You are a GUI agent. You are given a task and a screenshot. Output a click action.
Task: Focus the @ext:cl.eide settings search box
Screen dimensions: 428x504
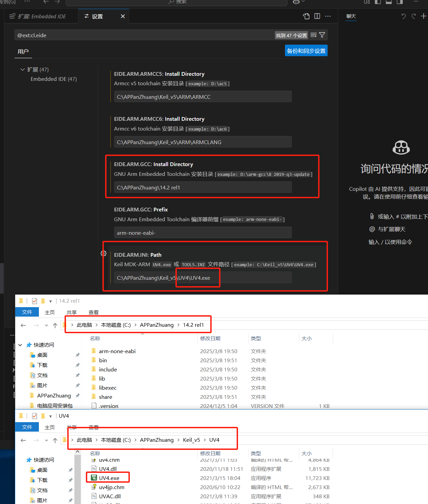point(145,35)
